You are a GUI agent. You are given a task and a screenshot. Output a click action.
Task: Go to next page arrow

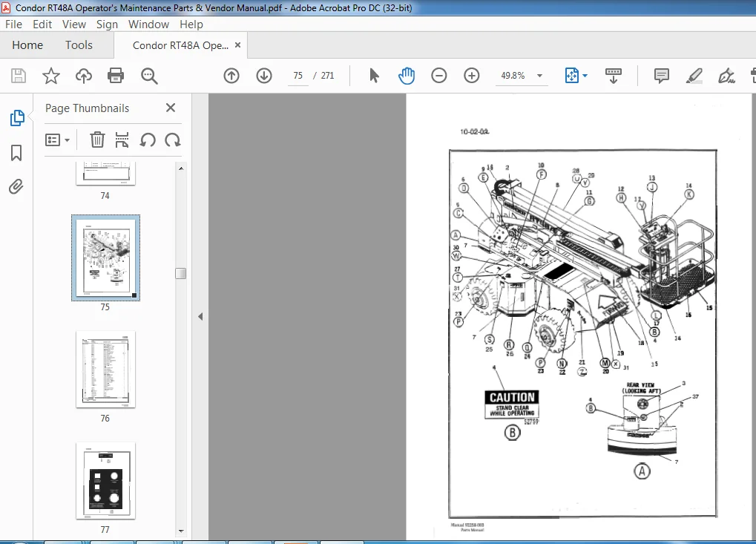[x=264, y=76]
